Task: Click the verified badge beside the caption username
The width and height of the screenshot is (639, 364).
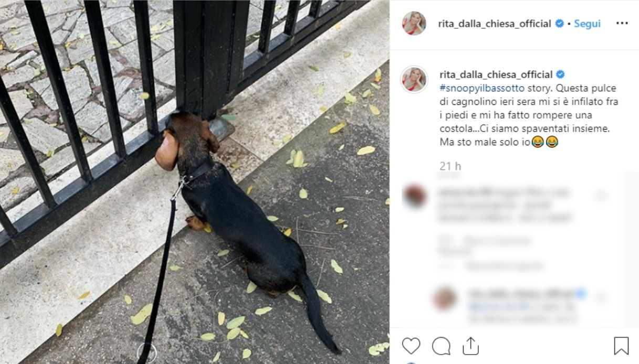Action: click(x=560, y=74)
